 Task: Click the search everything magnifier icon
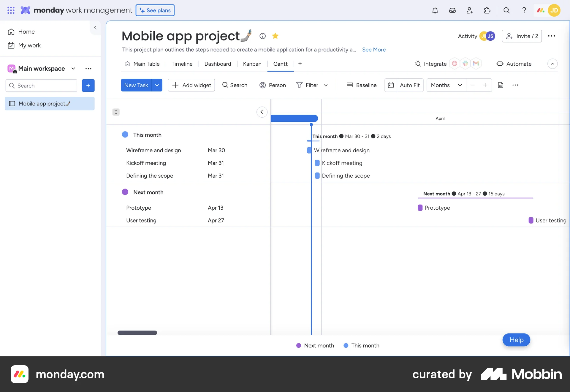[x=506, y=10]
